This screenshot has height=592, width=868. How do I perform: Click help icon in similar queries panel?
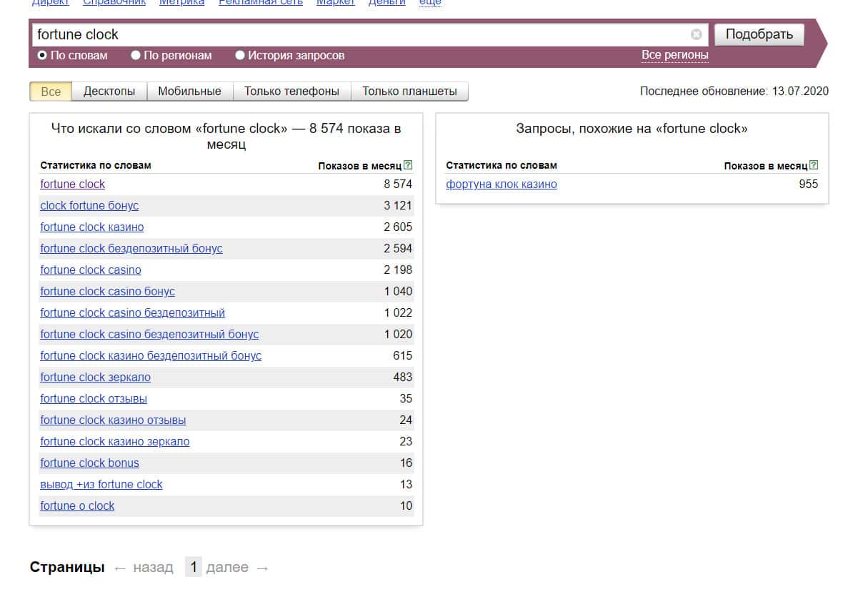[x=814, y=165]
